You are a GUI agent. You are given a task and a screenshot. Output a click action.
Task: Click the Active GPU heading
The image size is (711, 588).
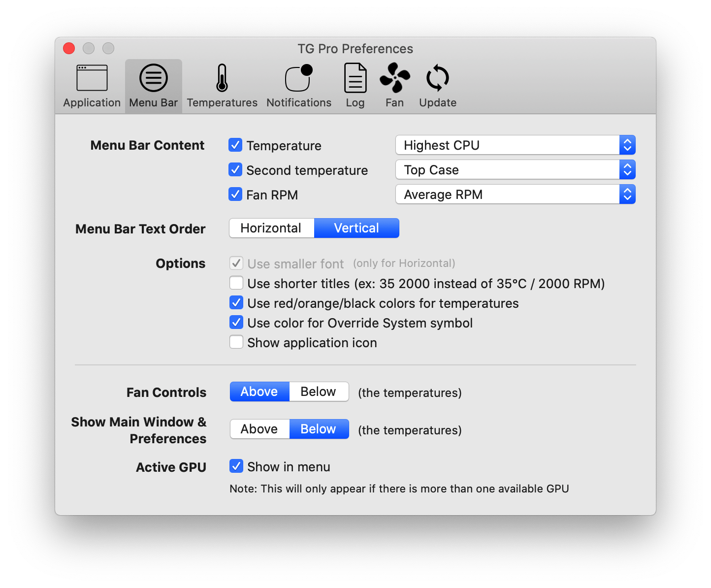tap(171, 467)
